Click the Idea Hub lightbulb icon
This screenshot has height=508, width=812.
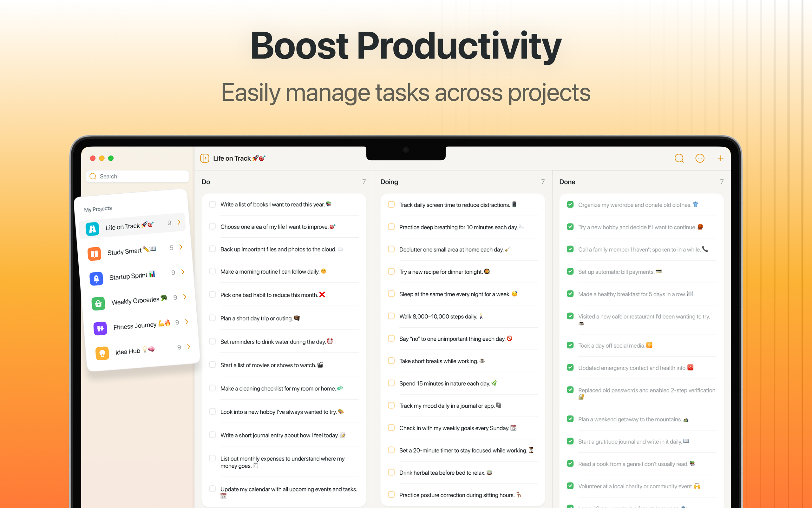(102, 353)
